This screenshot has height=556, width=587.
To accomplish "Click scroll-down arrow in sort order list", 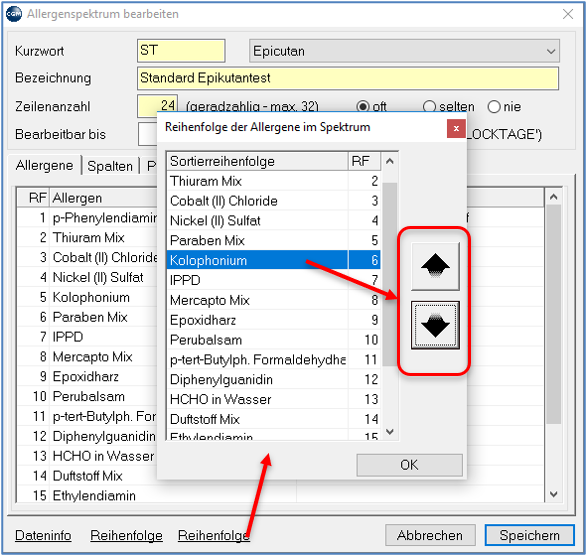I will click(x=390, y=432).
